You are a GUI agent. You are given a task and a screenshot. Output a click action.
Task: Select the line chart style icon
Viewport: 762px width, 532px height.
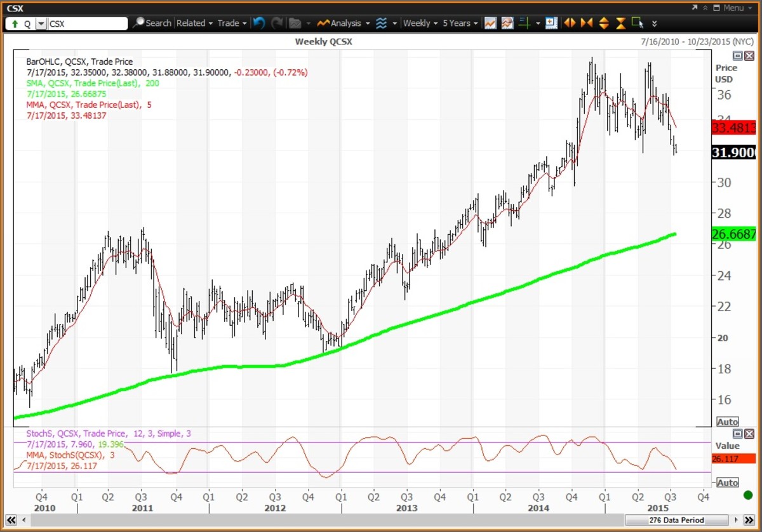[490, 23]
